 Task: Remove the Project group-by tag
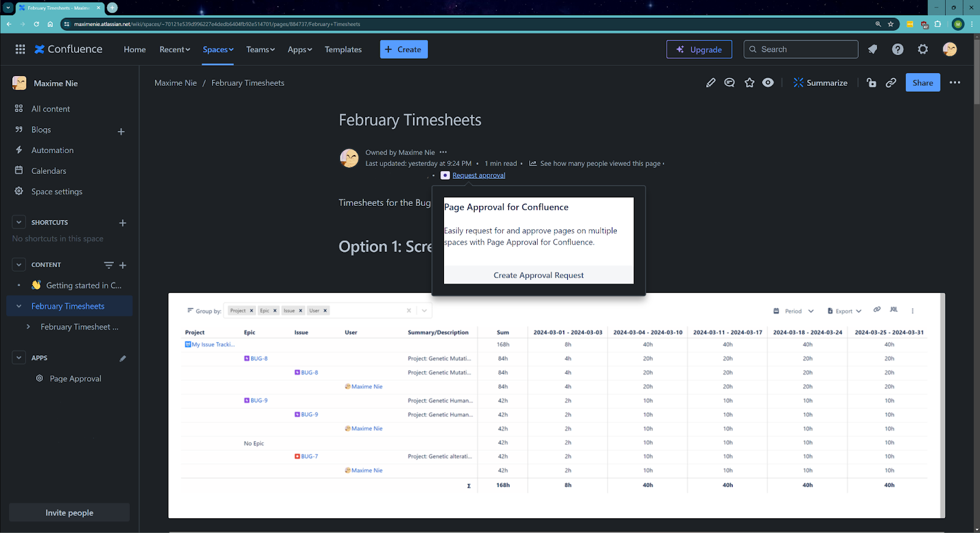tap(251, 311)
